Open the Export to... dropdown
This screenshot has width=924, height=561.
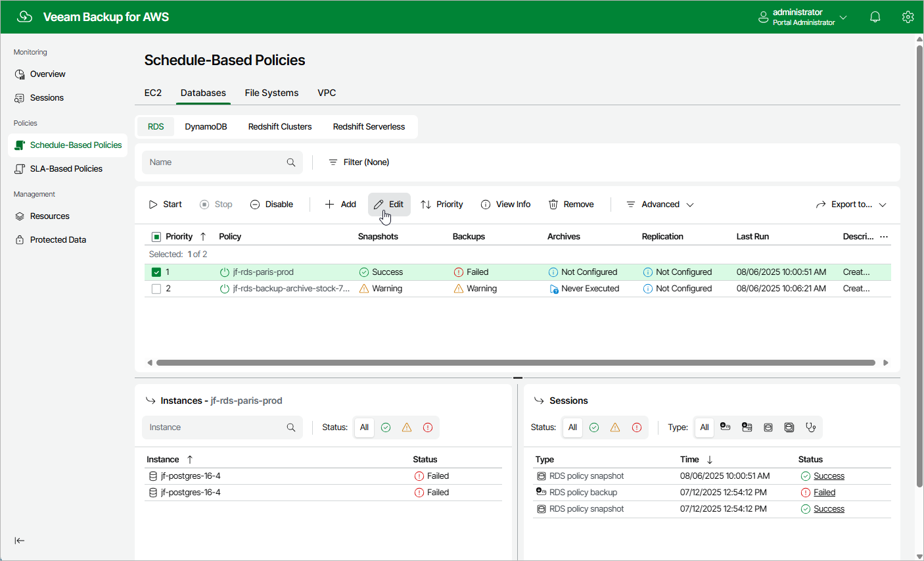click(851, 205)
